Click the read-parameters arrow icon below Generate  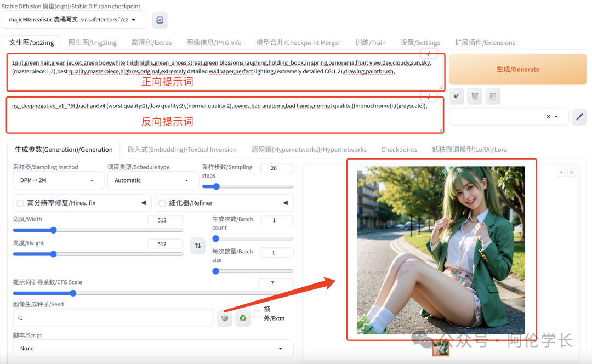[x=457, y=95]
